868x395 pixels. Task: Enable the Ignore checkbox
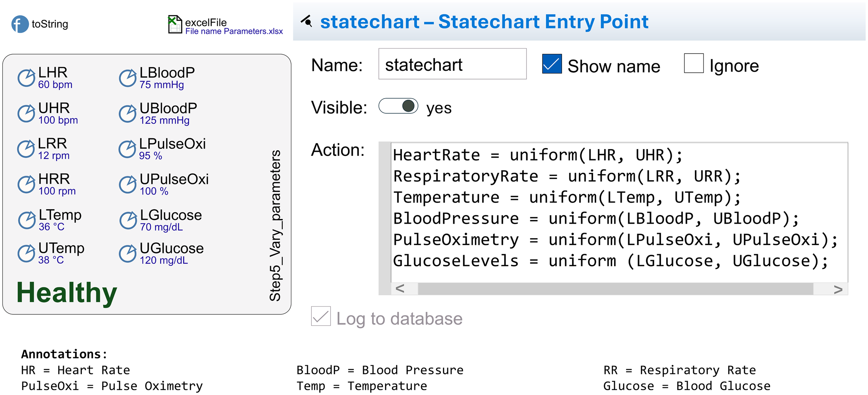coord(693,63)
